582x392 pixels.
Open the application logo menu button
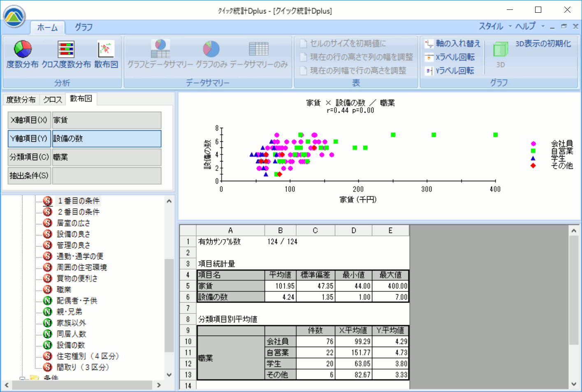click(x=14, y=16)
